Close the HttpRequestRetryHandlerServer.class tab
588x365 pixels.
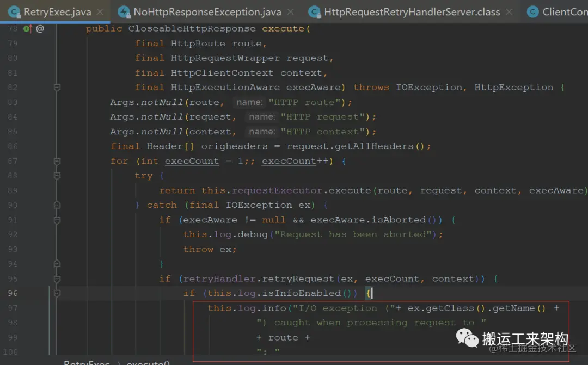click(509, 12)
